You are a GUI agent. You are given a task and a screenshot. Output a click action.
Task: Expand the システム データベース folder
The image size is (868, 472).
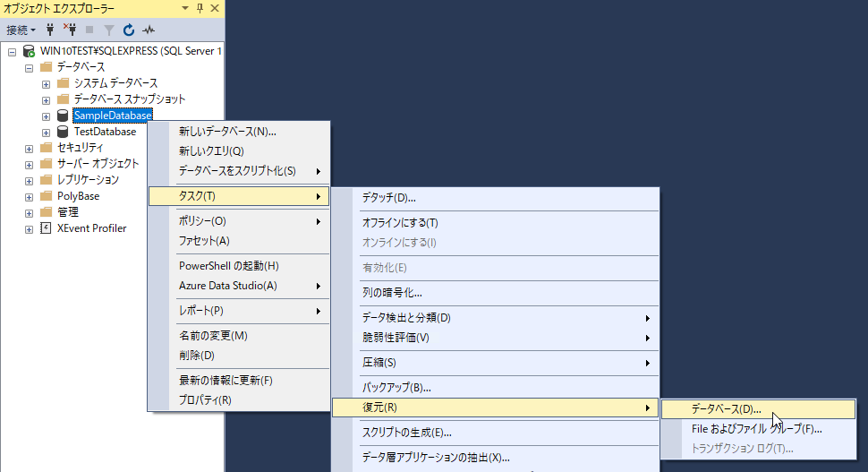[46, 84]
